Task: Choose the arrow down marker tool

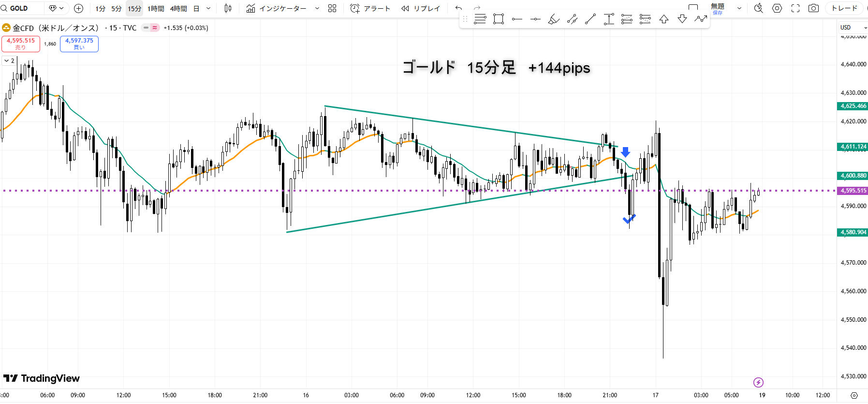Action: point(682,19)
